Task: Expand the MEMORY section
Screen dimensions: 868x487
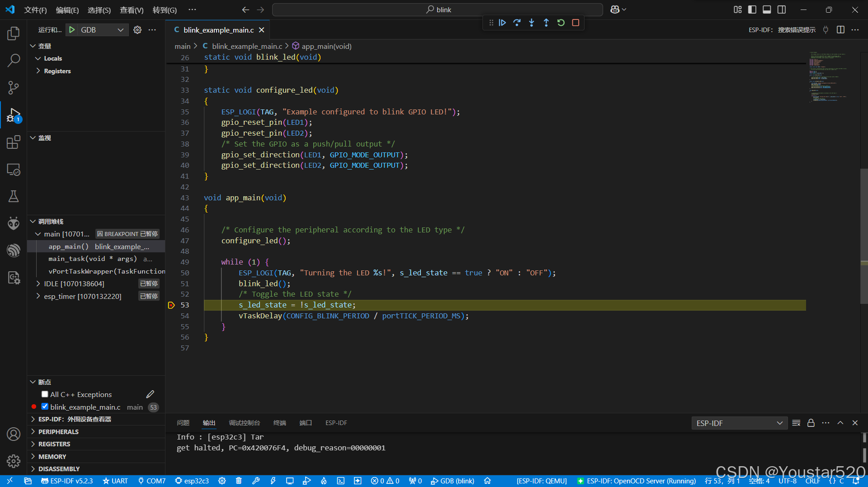Action: pos(96,457)
